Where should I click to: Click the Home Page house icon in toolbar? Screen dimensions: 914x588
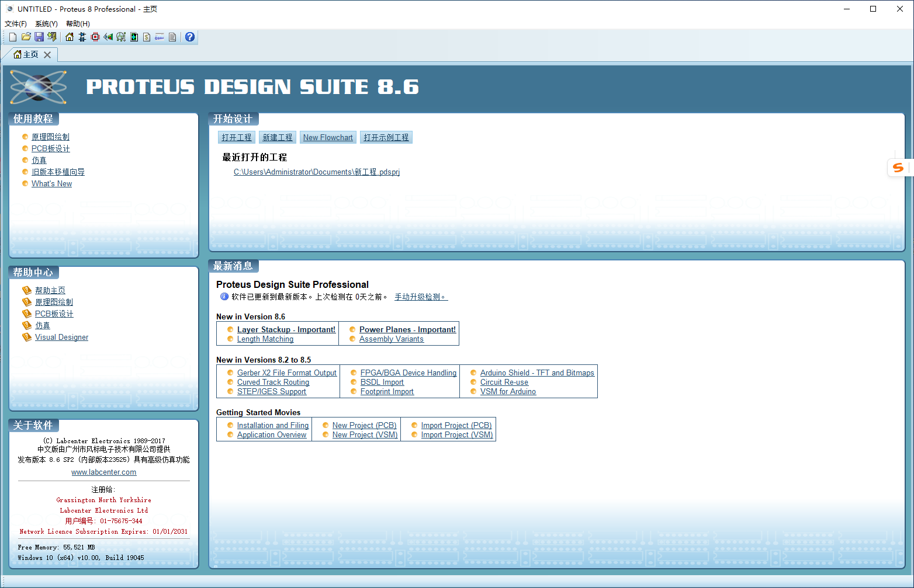click(70, 37)
